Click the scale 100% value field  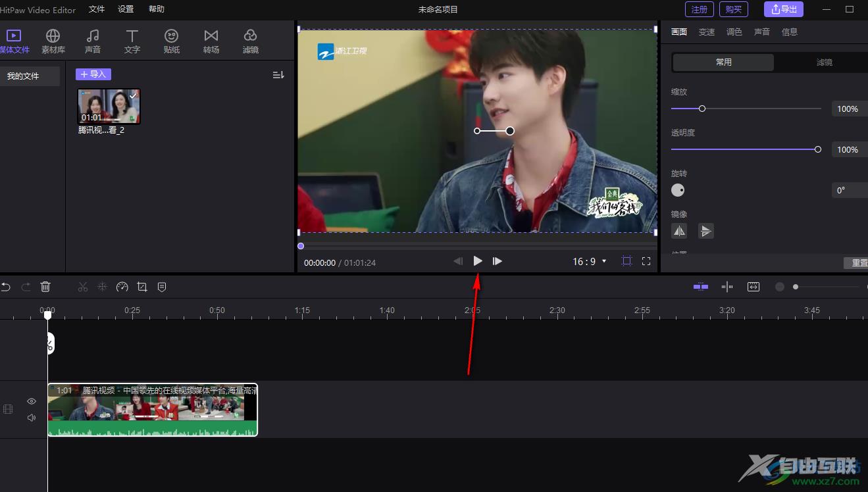click(x=850, y=109)
